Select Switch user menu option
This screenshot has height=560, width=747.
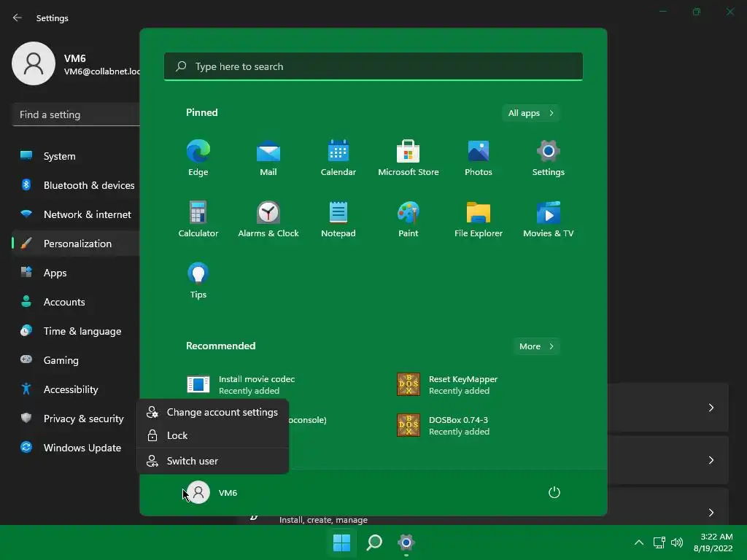pyautogui.click(x=212, y=461)
